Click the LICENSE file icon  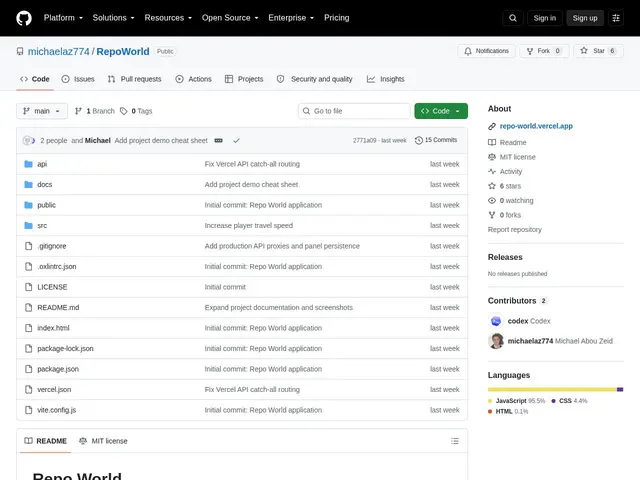[28, 287]
